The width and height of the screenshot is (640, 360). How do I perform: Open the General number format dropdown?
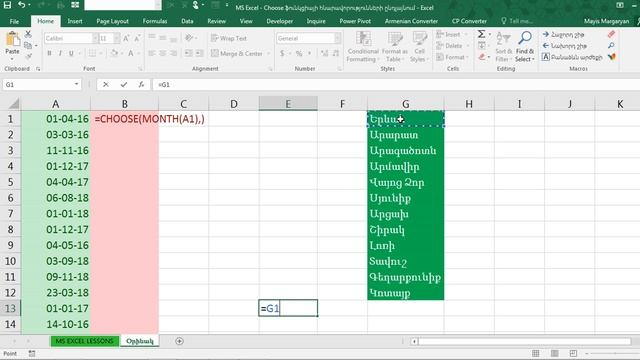[338, 38]
